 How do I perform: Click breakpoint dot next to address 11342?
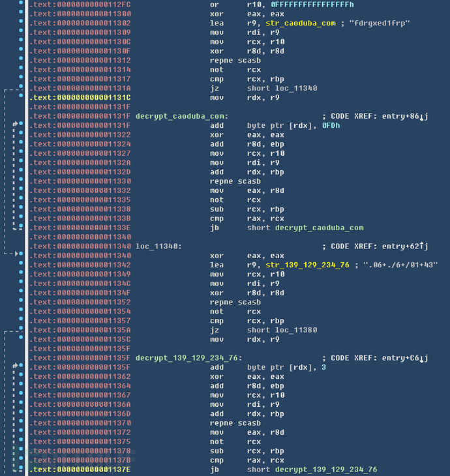(22, 265)
